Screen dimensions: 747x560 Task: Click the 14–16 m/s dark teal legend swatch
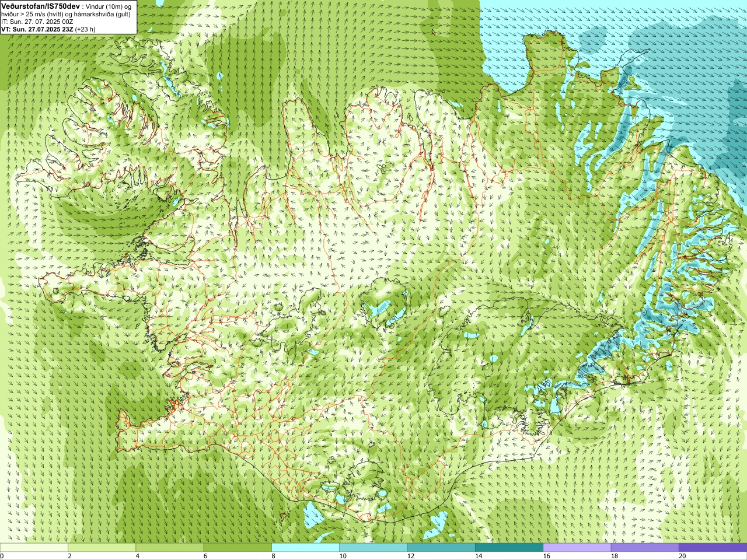point(509,547)
